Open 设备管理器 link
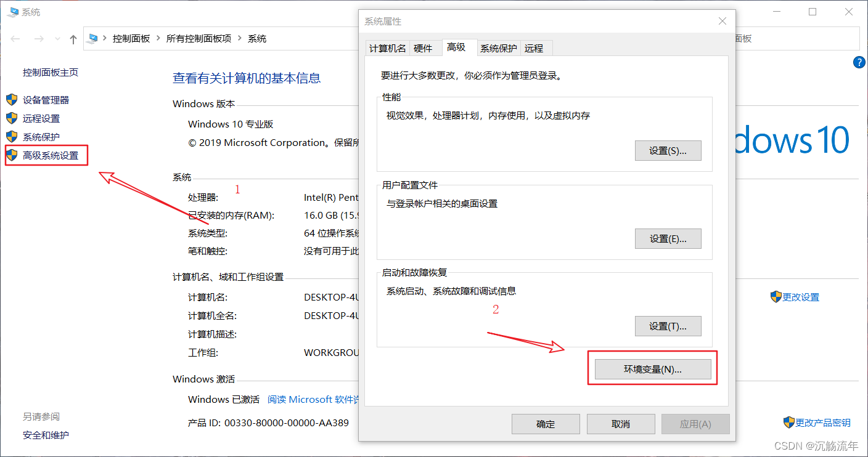 pos(46,100)
